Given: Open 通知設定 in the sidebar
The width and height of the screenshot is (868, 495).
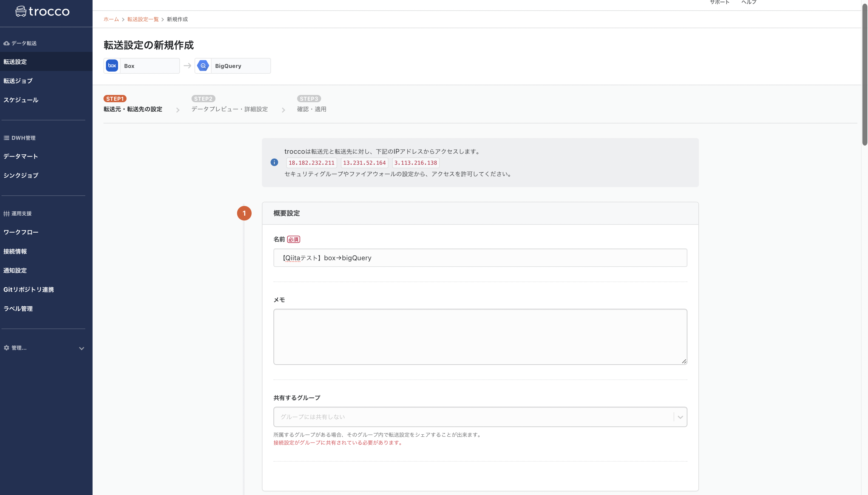Looking at the screenshot, I should pos(46,270).
